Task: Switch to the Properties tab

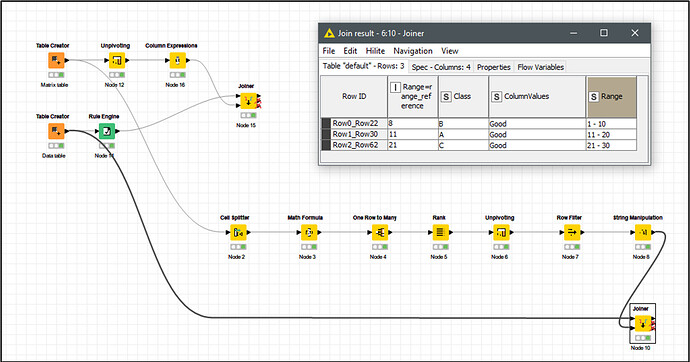Action: 494,67
